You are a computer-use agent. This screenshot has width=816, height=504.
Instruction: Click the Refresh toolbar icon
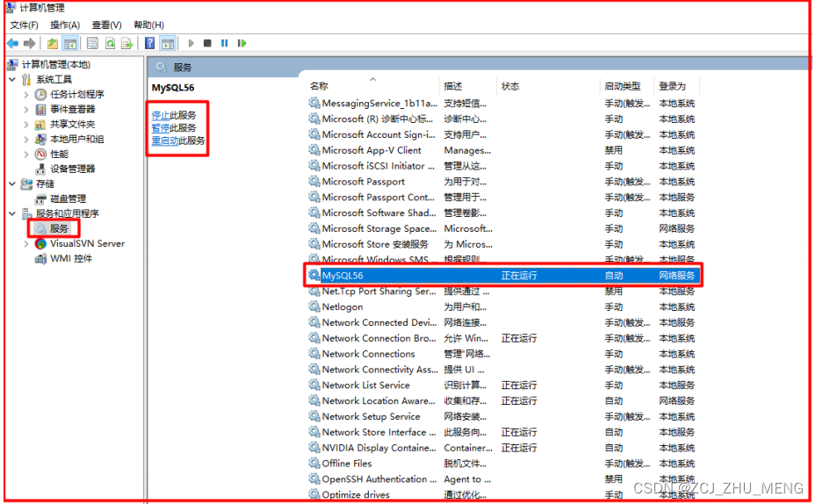coord(111,43)
